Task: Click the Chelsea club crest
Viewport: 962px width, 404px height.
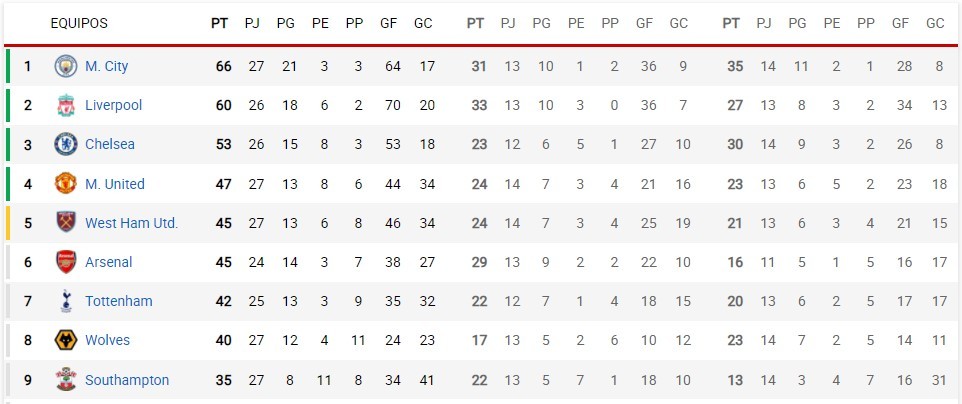Action: point(66,144)
